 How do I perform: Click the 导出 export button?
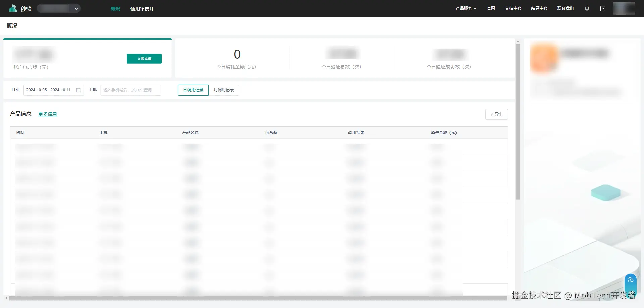pyautogui.click(x=497, y=114)
